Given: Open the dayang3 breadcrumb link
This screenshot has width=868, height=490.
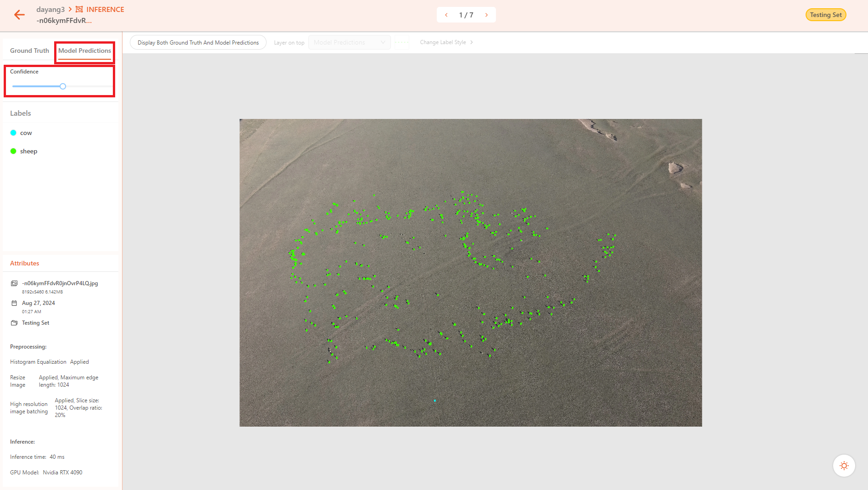Looking at the screenshot, I should tap(50, 9).
